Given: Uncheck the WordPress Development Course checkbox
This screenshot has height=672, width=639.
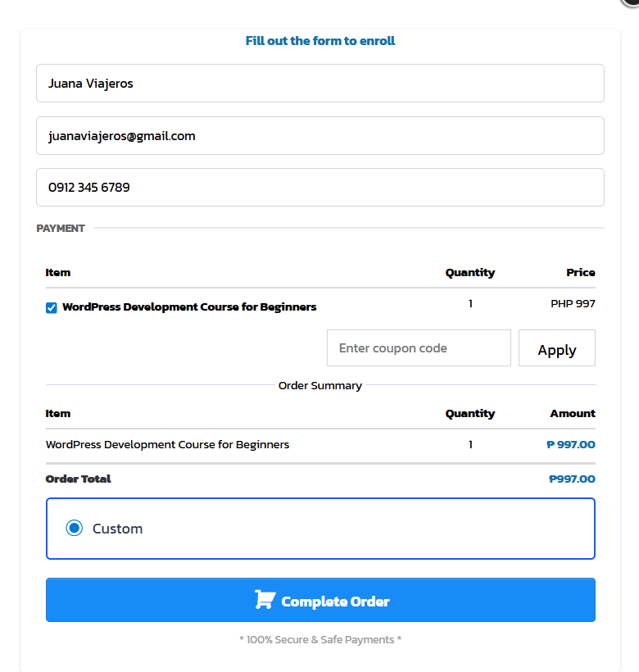Looking at the screenshot, I should (52, 308).
